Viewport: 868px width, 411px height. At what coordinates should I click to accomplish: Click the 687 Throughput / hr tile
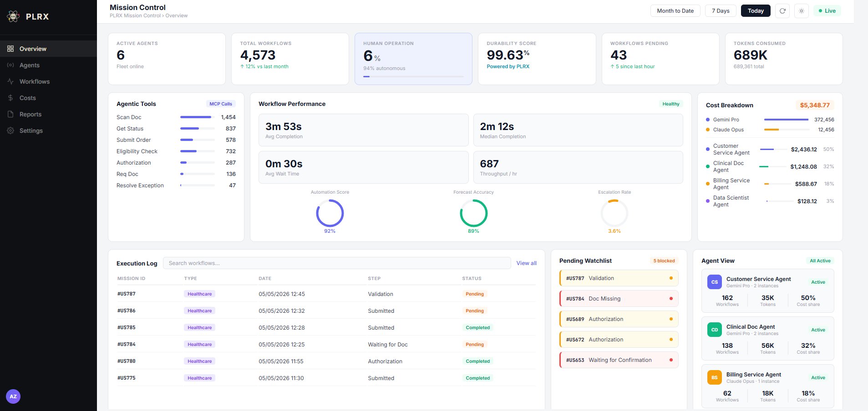tap(578, 167)
